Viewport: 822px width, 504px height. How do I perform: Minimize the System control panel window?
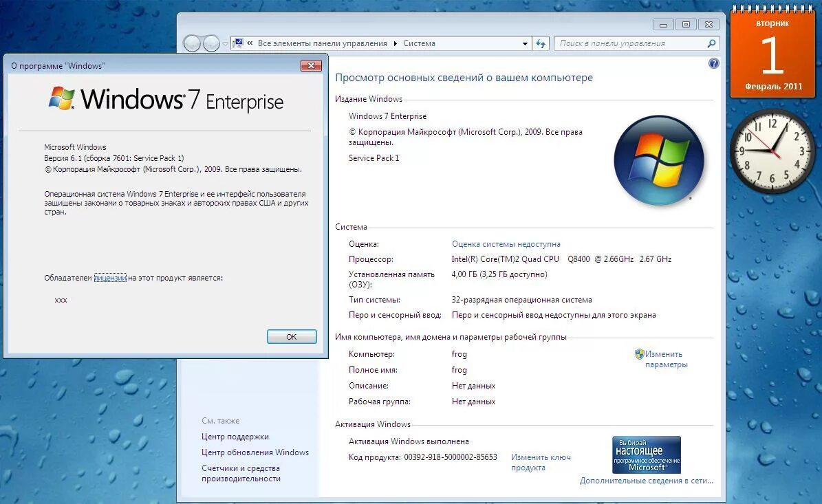click(x=663, y=25)
